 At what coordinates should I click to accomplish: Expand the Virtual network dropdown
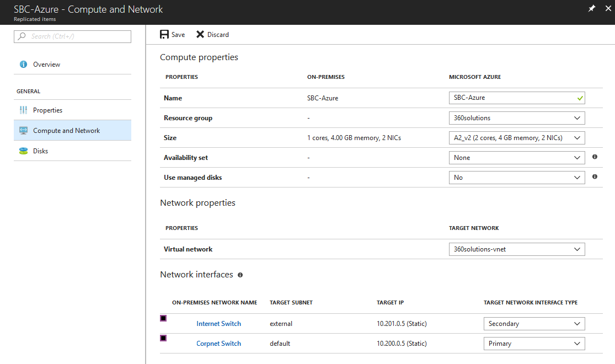point(517,249)
